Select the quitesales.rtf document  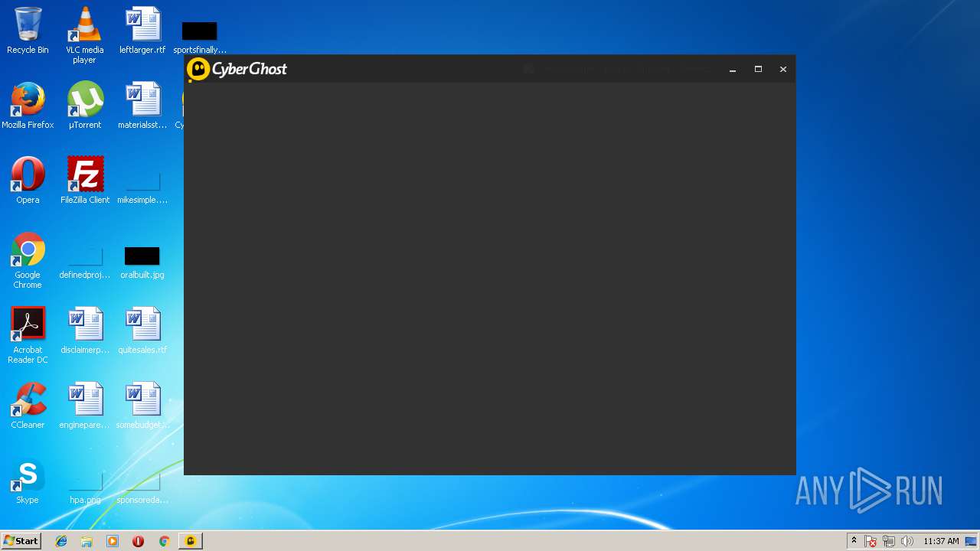[142, 331]
